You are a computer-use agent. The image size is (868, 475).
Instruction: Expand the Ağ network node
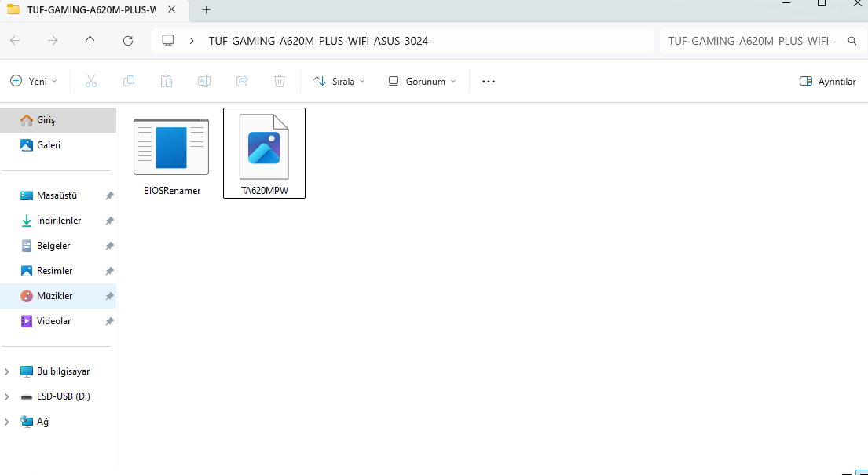tap(6, 422)
